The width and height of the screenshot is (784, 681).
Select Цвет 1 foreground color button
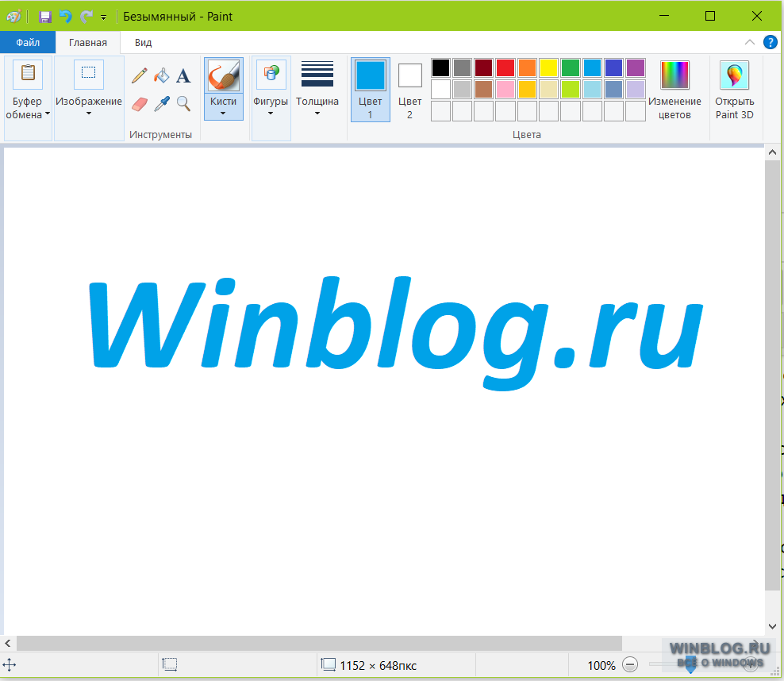coord(371,90)
